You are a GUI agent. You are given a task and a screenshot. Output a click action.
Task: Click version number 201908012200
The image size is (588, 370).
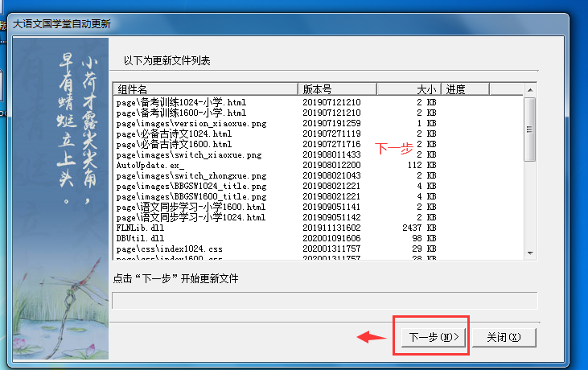(331, 165)
